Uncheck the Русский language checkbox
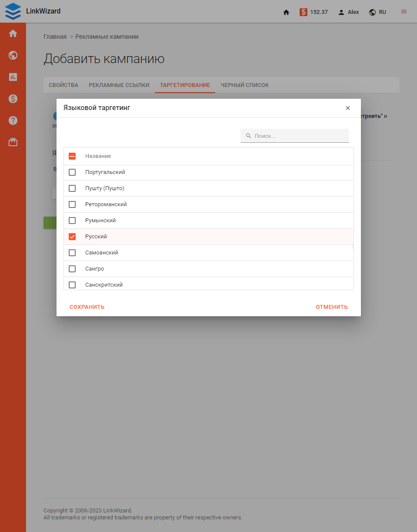This screenshot has width=417, height=532. (72, 236)
